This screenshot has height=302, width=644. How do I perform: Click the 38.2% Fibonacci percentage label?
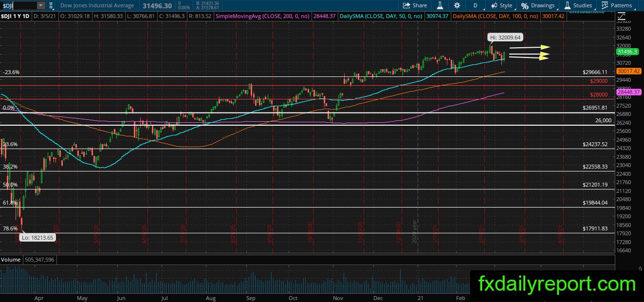coord(10,167)
